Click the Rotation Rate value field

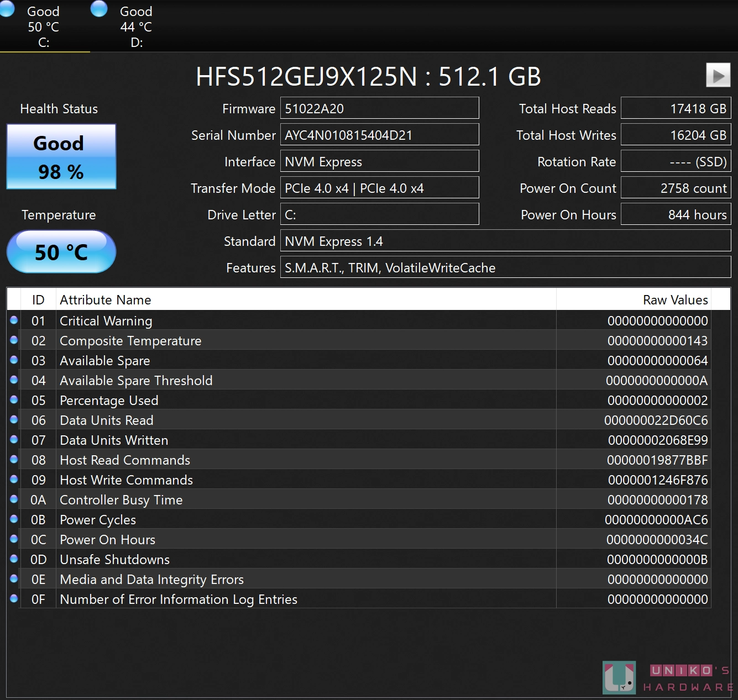click(676, 161)
